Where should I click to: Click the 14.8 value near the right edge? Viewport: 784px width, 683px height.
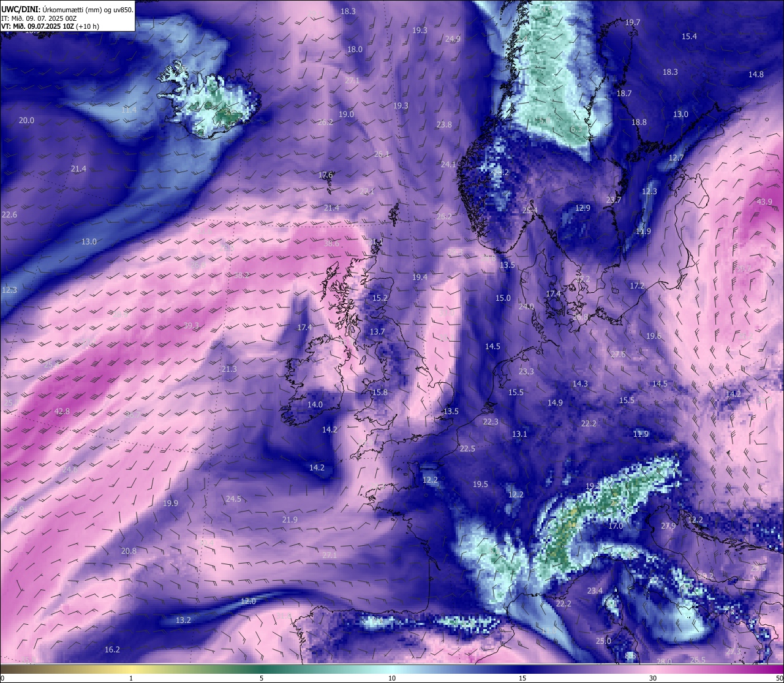tap(756, 74)
